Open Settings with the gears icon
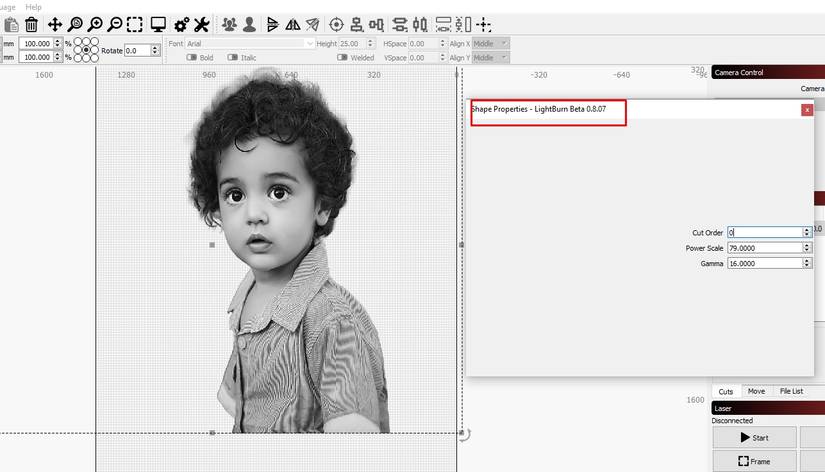 pyautogui.click(x=182, y=25)
